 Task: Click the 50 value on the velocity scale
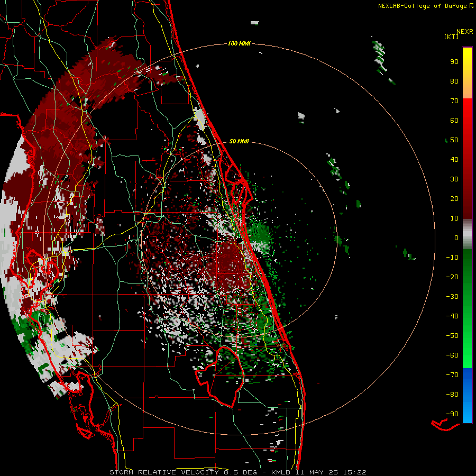(x=454, y=140)
